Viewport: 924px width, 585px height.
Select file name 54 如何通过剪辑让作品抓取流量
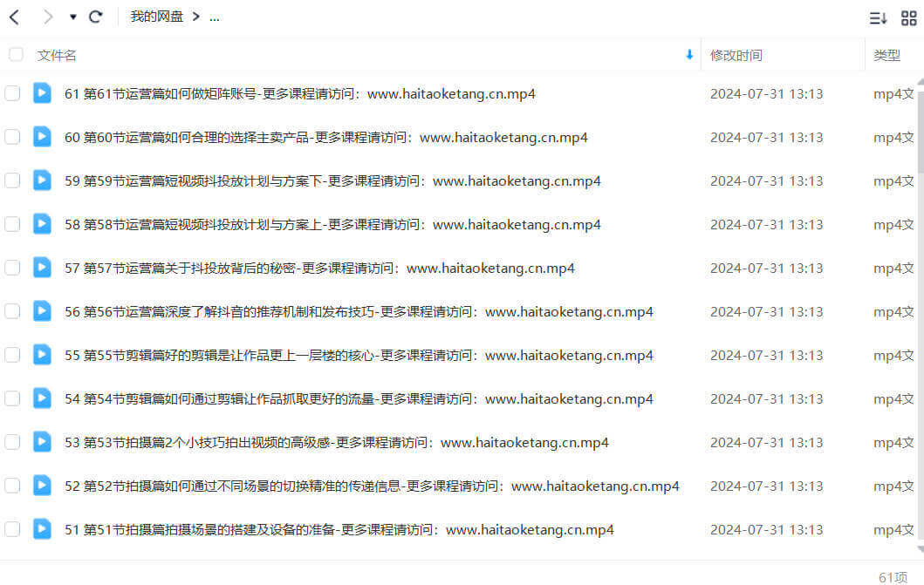(x=359, y=399)
